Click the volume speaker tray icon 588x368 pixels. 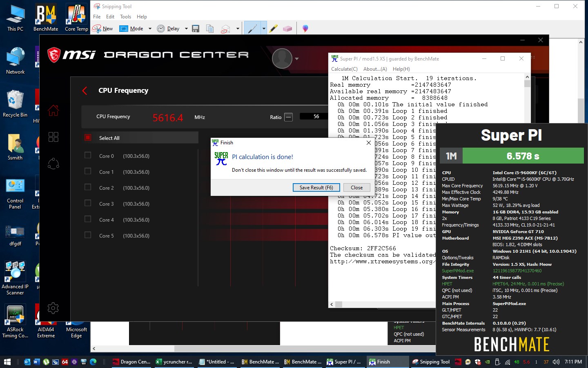[556, 362]
